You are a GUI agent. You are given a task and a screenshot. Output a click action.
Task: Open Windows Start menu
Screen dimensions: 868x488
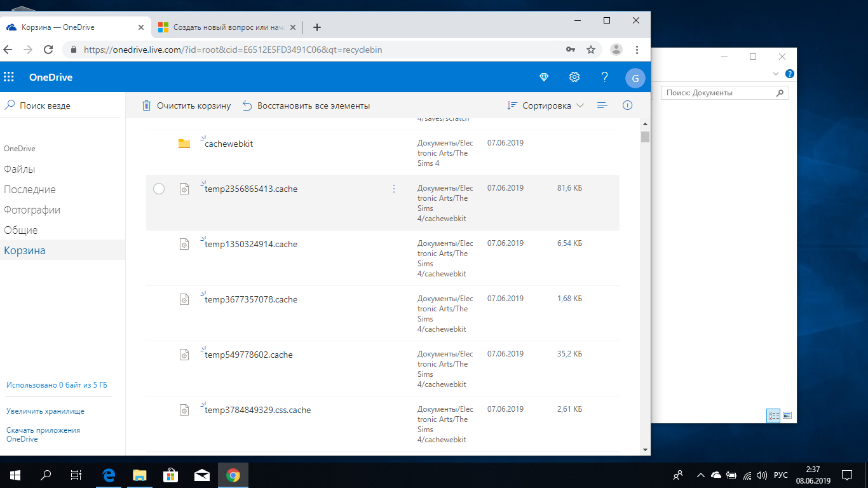coord(15,475)
